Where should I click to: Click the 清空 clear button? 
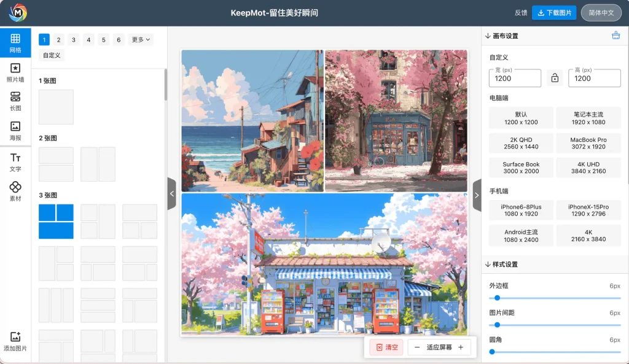[386, 347]
